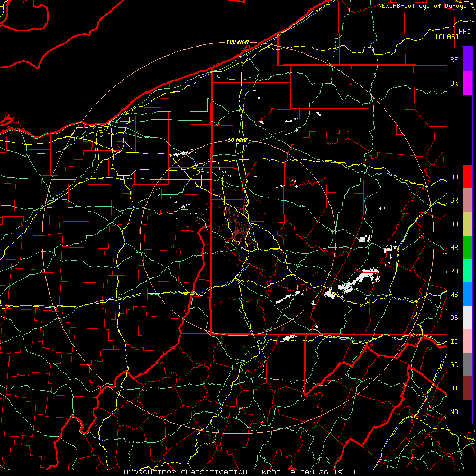This screenshot has width=476, height=476.
Task: Click the HHC product code label
Action: (x=465, y=32)
